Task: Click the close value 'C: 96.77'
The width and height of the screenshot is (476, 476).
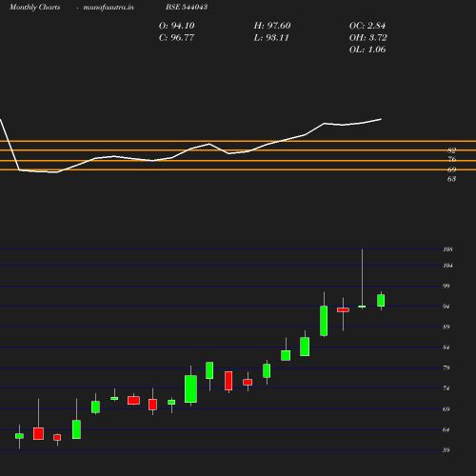Action: [x=176, y=38]
